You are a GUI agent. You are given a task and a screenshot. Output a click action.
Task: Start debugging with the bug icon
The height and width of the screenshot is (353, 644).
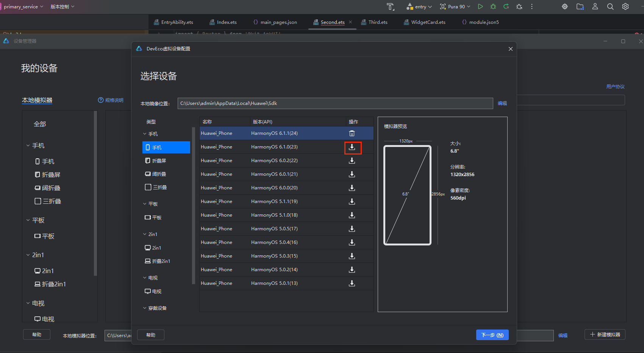[493, 6]
